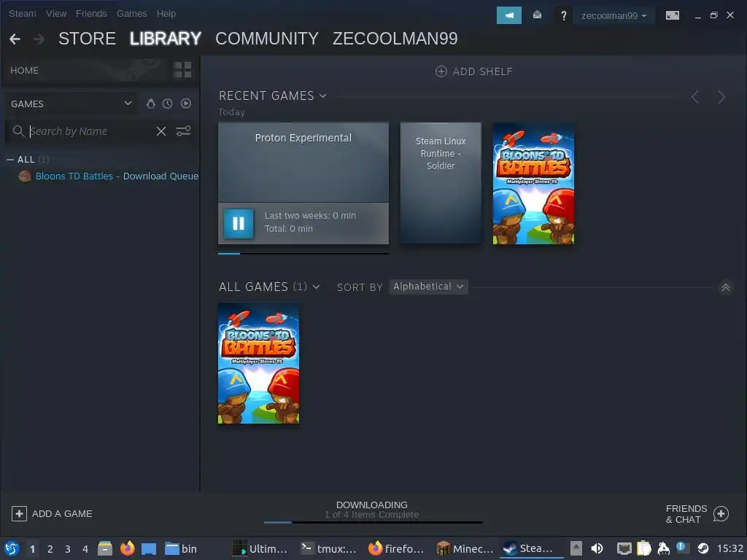
Task: Open Bloons TD Battles in Recent Games
Action: pos(533,183)
